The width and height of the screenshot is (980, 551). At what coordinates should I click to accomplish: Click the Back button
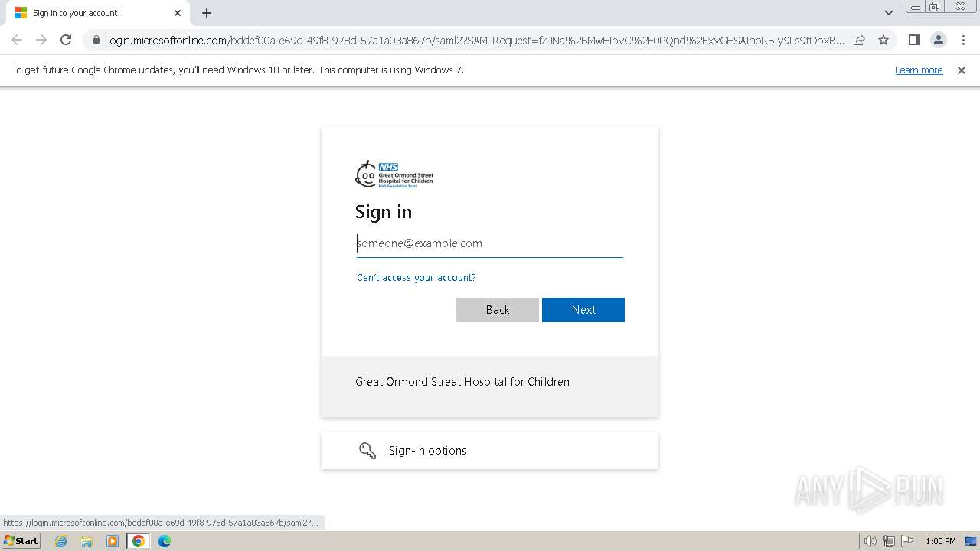[498, 310]
